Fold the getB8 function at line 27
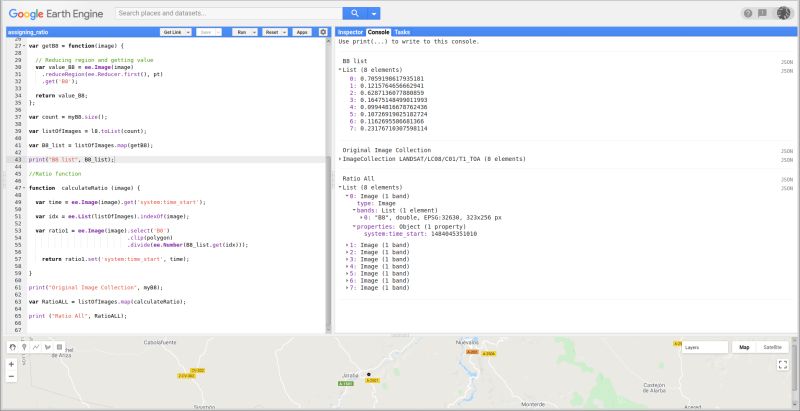Image resolution: width=800 pixels, height=411 pixels. 24,46
